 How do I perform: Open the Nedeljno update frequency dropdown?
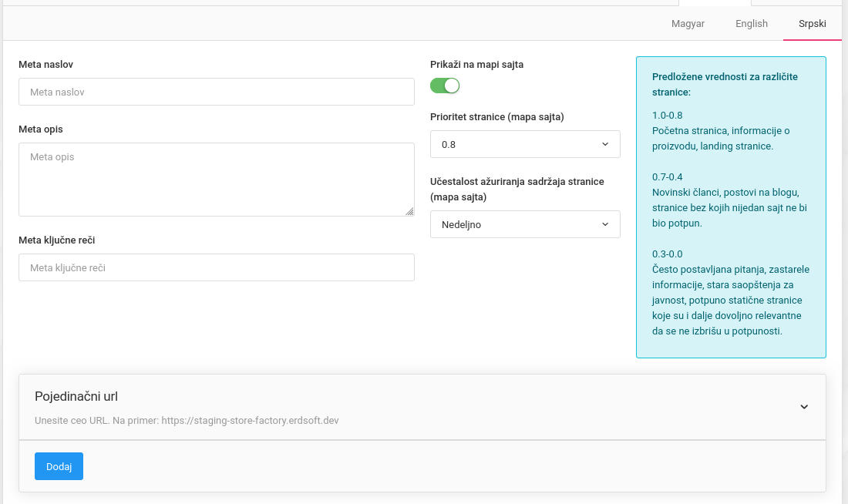[525, 224]
